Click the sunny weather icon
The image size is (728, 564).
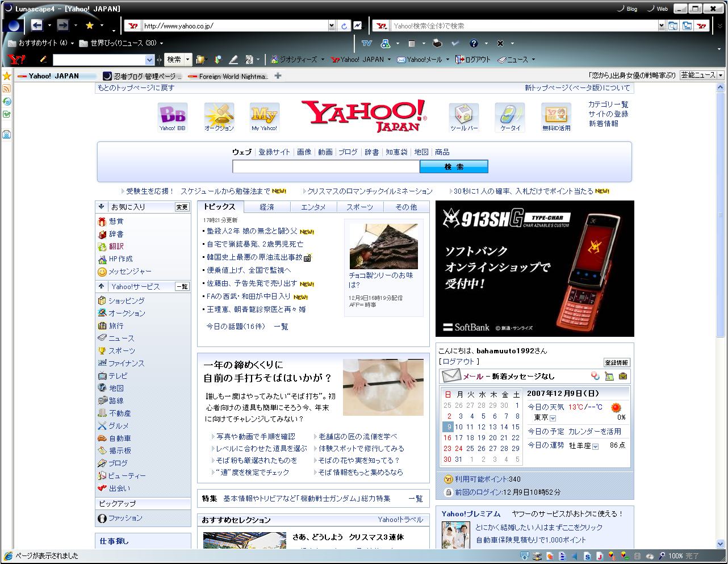616,407
